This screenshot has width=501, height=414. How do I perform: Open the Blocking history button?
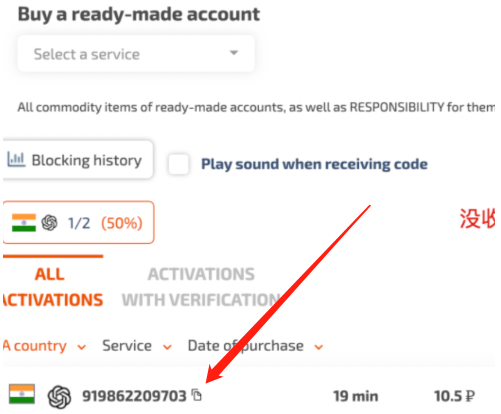tap(78, 160)
